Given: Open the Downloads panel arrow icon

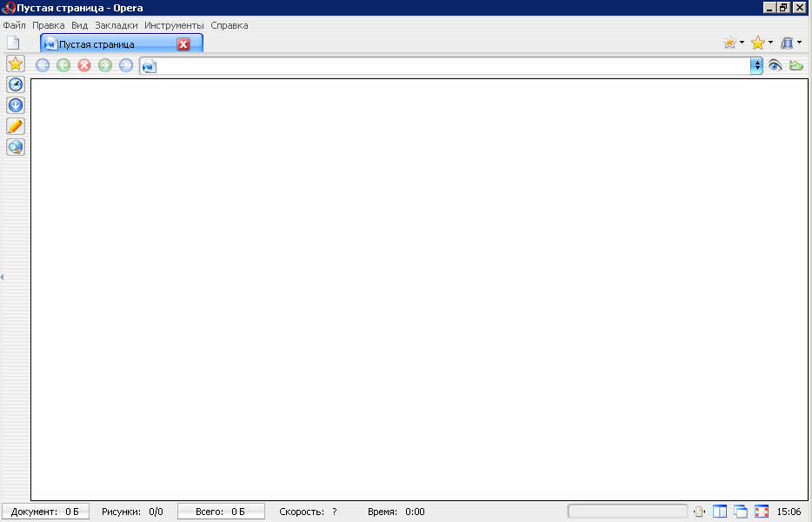Looking at the screenshot, I should click(16, 105).
